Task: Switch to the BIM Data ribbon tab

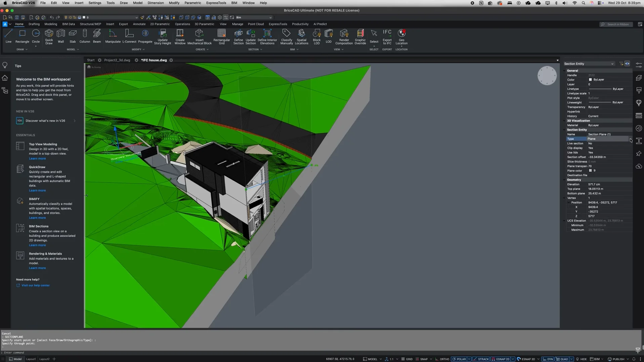Action: pyautogui.click(x=69, y=24)
